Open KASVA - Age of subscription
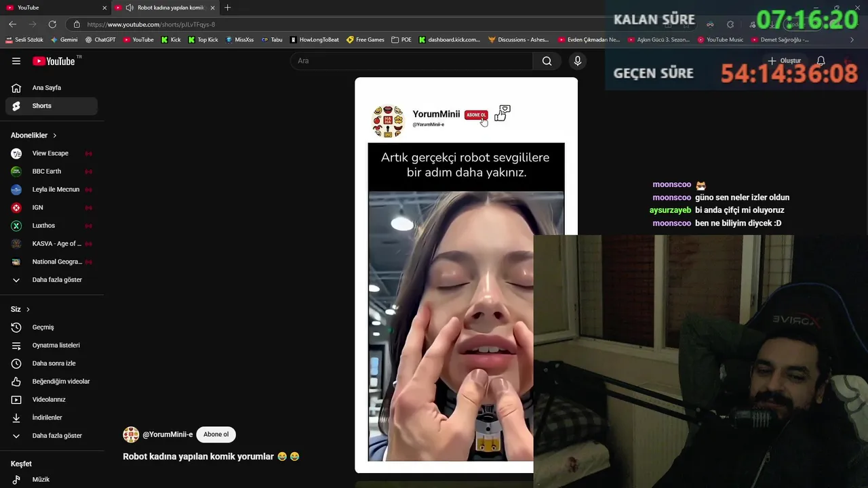The height and width of the screenshot is (488, 868). 52,244
